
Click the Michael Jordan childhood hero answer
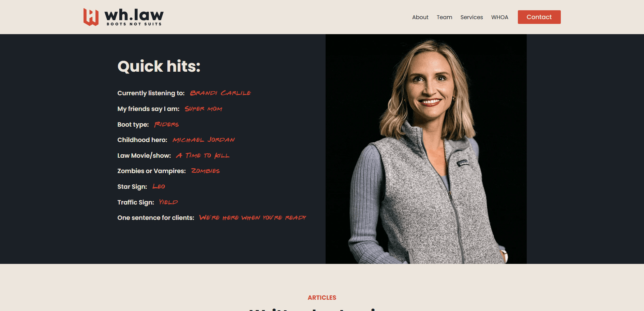tap(204, 140)
